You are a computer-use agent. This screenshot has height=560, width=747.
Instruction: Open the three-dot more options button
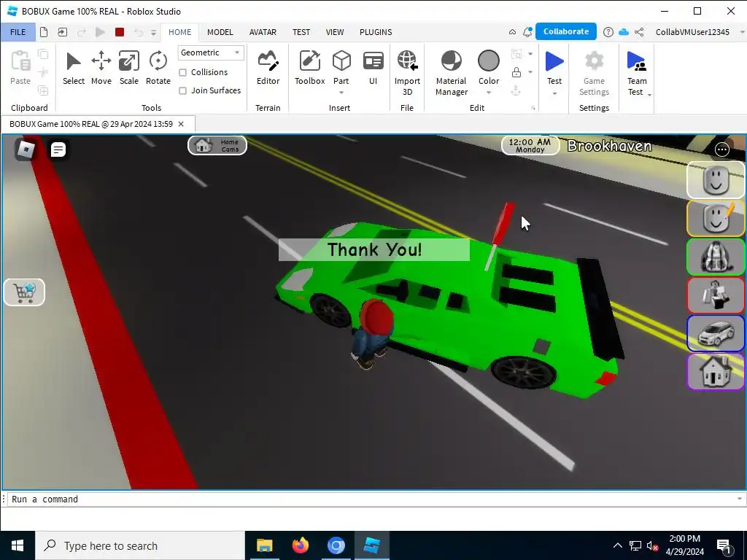[722, 149]
